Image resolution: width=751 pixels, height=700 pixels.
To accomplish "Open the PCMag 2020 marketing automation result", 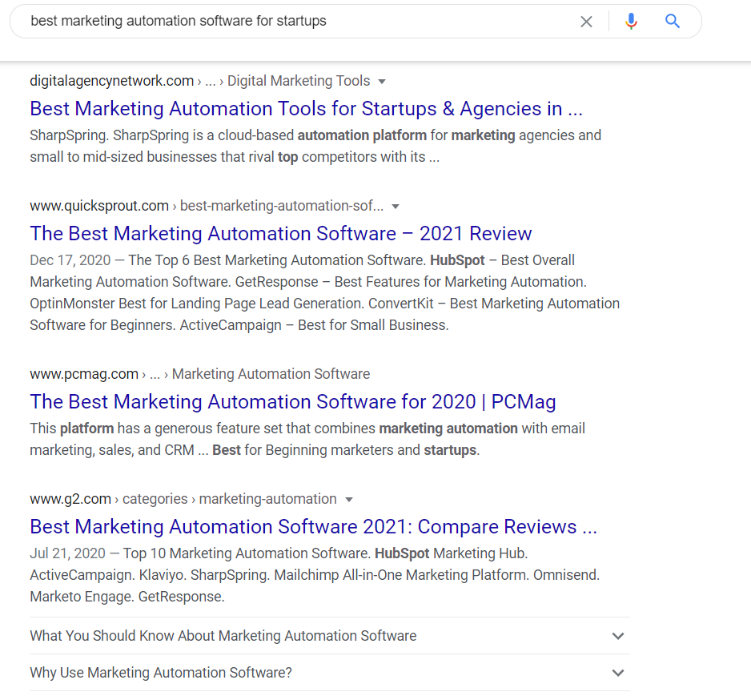I will click(x=293, y=402).
